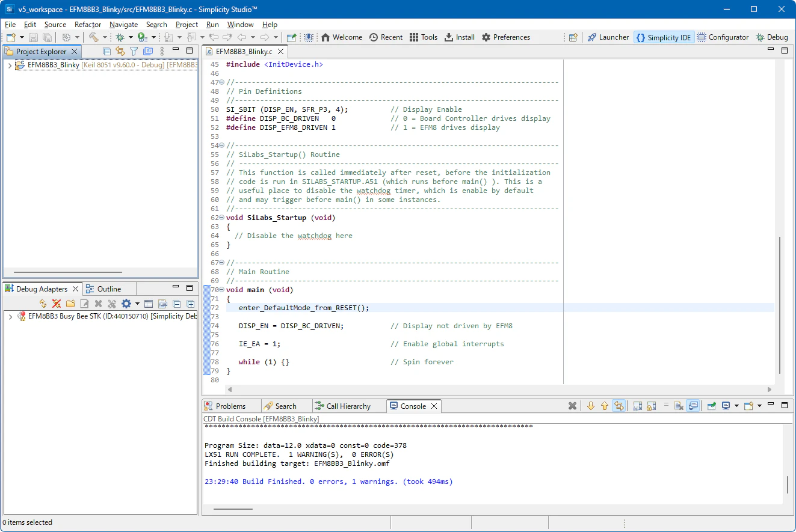The height and width of the screenshot is (532, 796).
Task: Open the Search tab in bottom panel
Action: click(280, 406)
